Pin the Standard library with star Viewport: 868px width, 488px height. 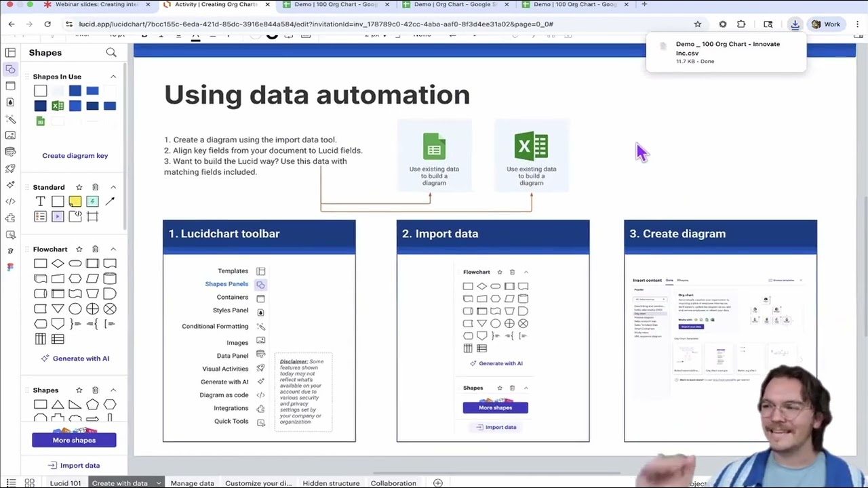(79, 187)
